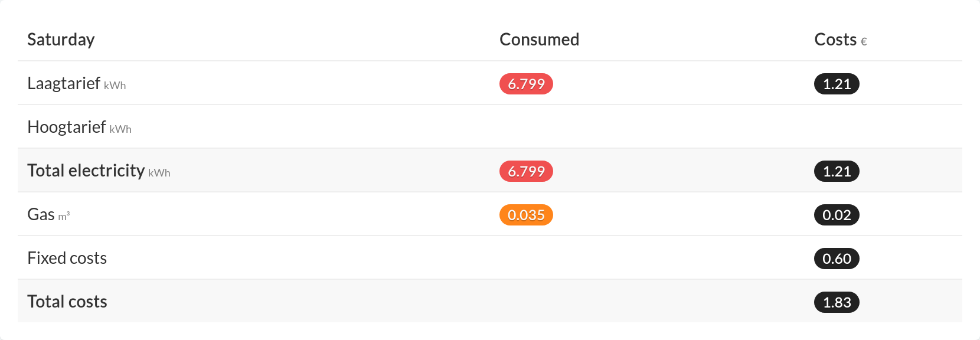The width and height of the screenshot is (980, 340).
Task: Click the m³ unit beside Gas
Action: coord(64,217)
